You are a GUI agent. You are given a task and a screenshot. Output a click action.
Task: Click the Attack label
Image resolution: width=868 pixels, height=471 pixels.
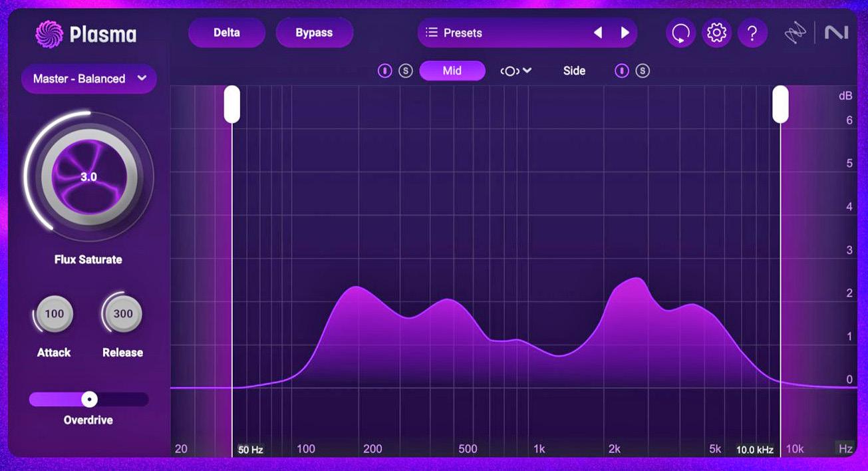[x=54, y=353]
